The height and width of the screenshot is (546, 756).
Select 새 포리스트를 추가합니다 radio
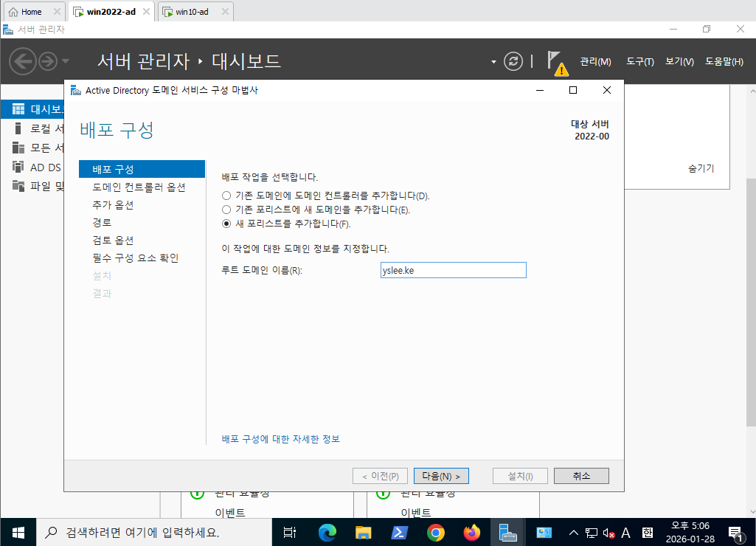[226, 224]
